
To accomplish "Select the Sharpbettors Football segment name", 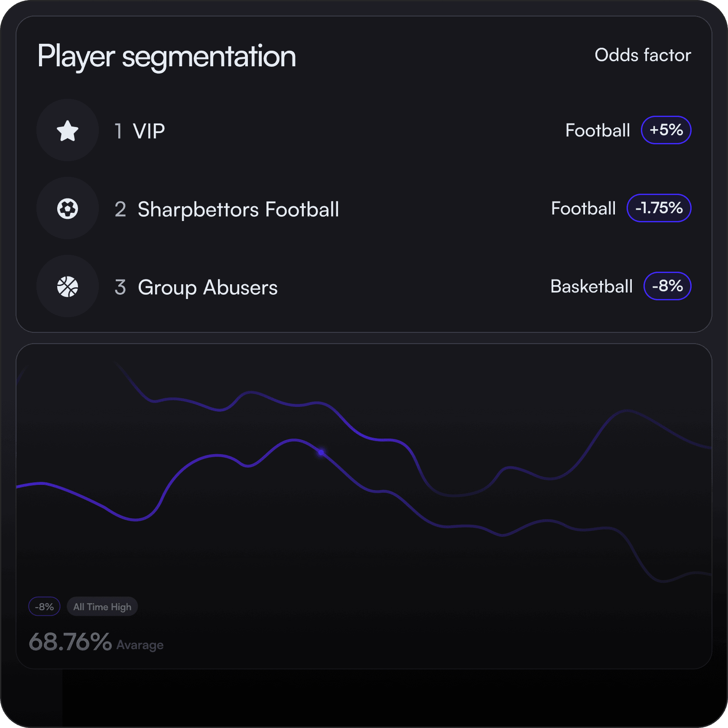I will tap(238, 209).
